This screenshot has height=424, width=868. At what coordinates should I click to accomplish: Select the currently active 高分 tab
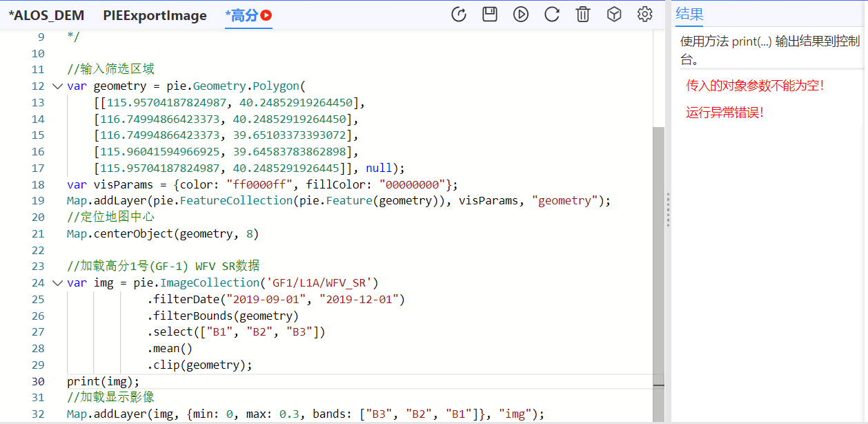(243, 15)
